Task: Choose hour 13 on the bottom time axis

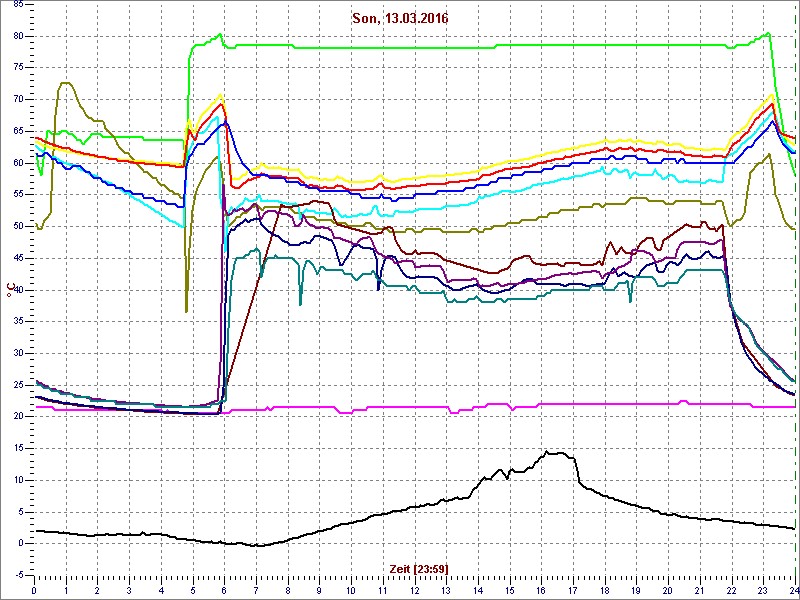Action: click(x=446, y=591)
